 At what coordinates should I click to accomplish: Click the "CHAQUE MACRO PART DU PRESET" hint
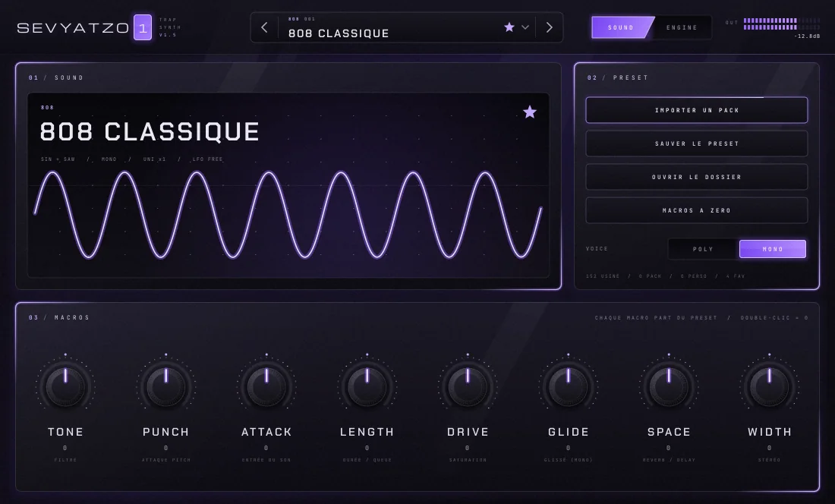click(x=656, y=318)
